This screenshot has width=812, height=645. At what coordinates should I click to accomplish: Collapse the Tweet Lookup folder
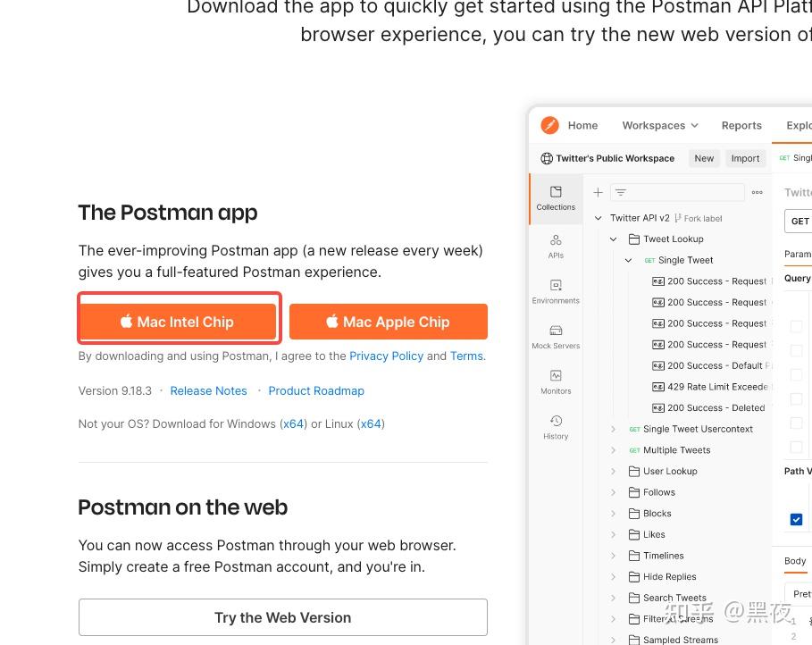[x=613, y=239]
